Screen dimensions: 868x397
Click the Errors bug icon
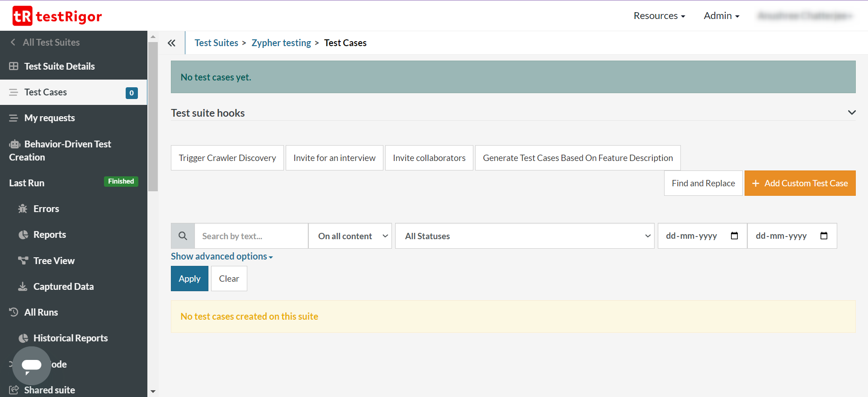[23, 209]
